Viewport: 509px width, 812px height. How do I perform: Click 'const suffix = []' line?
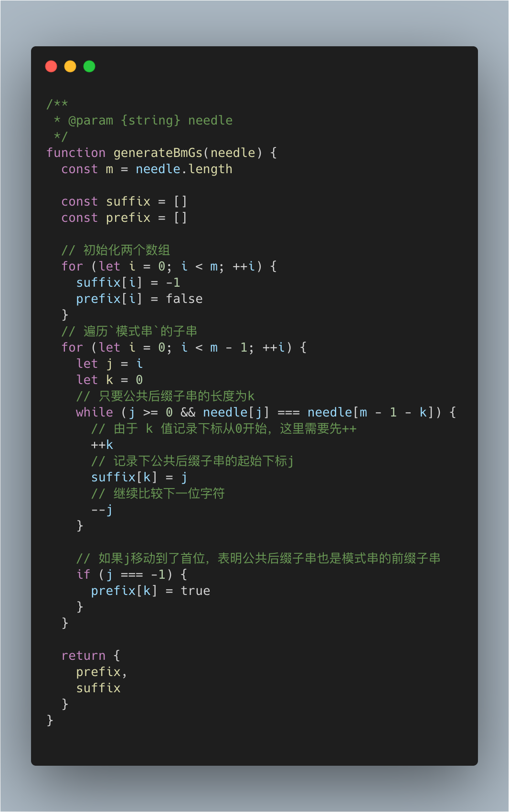(x=124, y=201)
